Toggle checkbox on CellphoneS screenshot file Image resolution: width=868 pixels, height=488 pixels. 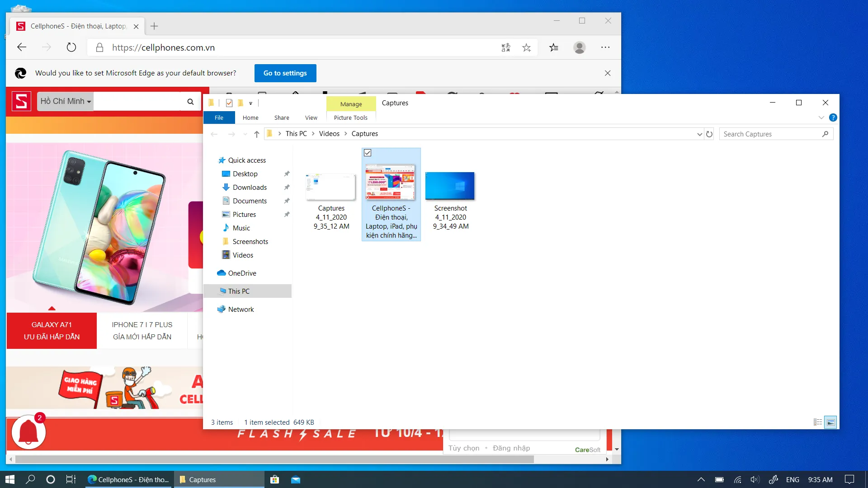click(x=368, y=153)
